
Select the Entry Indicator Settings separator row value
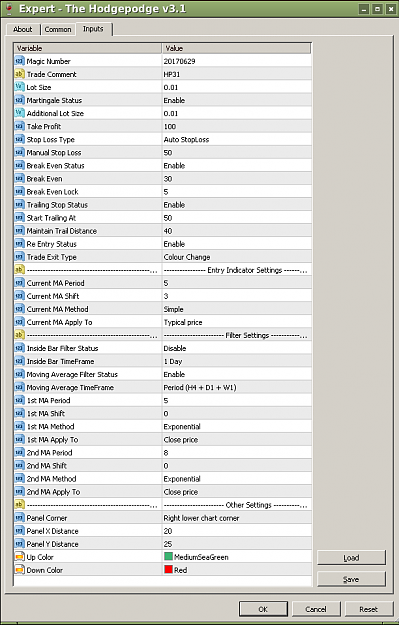point(237,270)
